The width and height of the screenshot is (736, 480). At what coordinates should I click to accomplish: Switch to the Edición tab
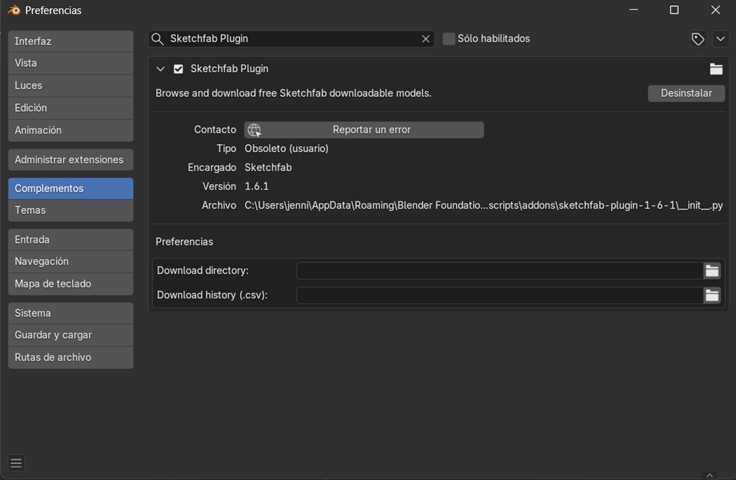[71, 108]
